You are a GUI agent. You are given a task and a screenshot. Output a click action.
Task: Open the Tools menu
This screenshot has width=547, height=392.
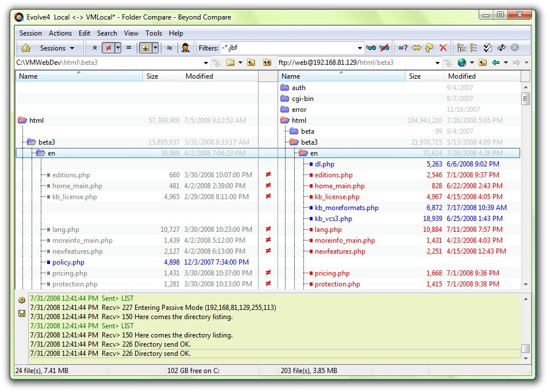click(x=153, y=33)
